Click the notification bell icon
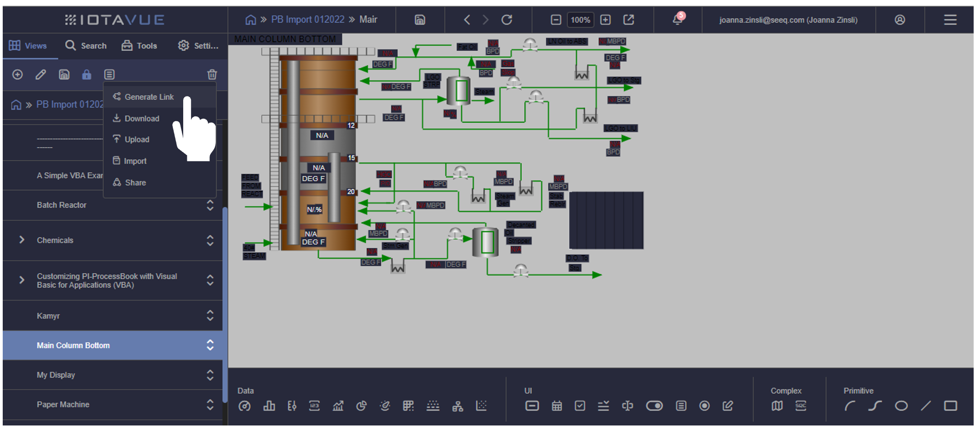980x430 pixels. (x=678, y=20)
